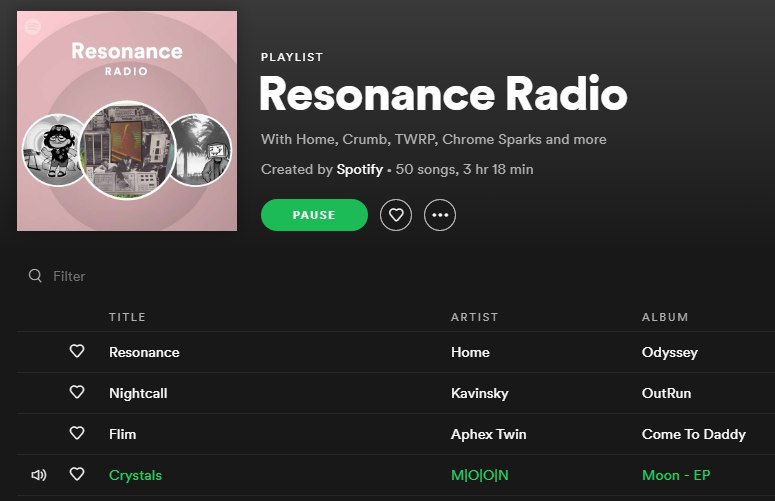
Task: Open the Resonance Radio cover art
Action: [x=127, y=121]
